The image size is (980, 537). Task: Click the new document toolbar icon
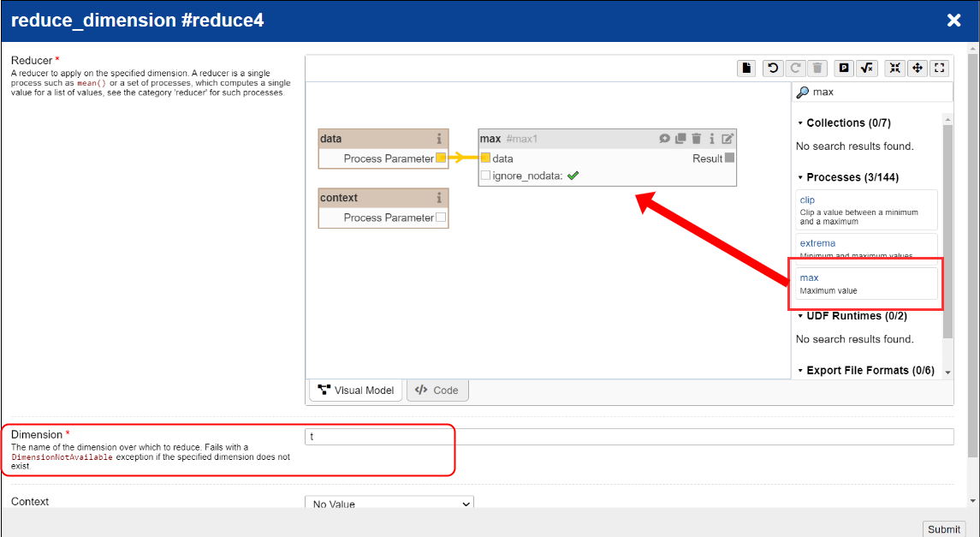click(747, 69)
